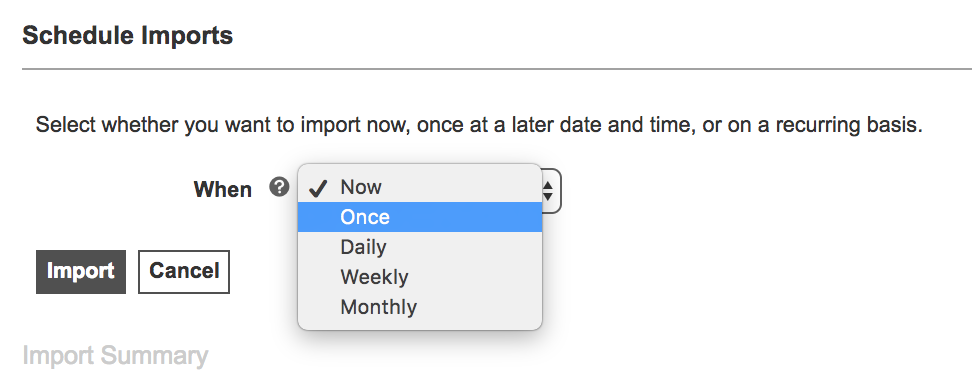Click the When select box arrows
Image resolution: width=972 pixels, height=382 pixels.
click(x=548, y=190)
